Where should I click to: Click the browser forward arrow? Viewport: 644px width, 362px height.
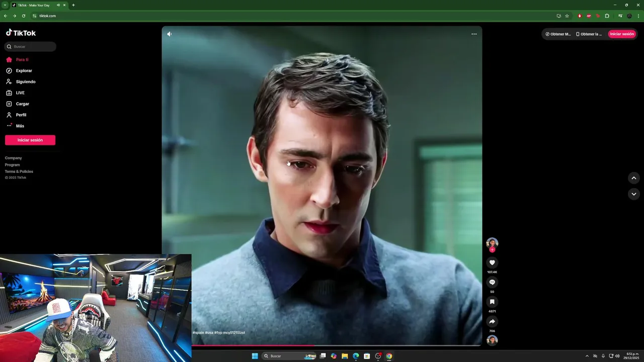15,16
